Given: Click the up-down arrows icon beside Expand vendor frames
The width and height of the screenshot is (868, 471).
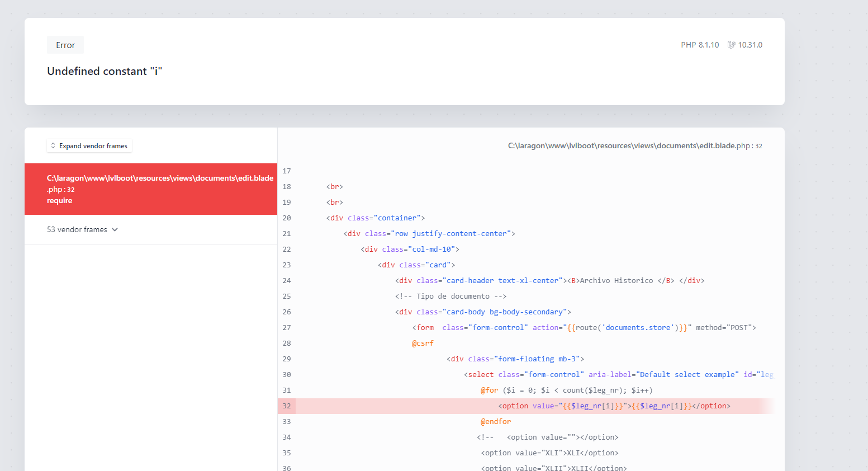Looking at the screenshot, I should tap(53, 146).
